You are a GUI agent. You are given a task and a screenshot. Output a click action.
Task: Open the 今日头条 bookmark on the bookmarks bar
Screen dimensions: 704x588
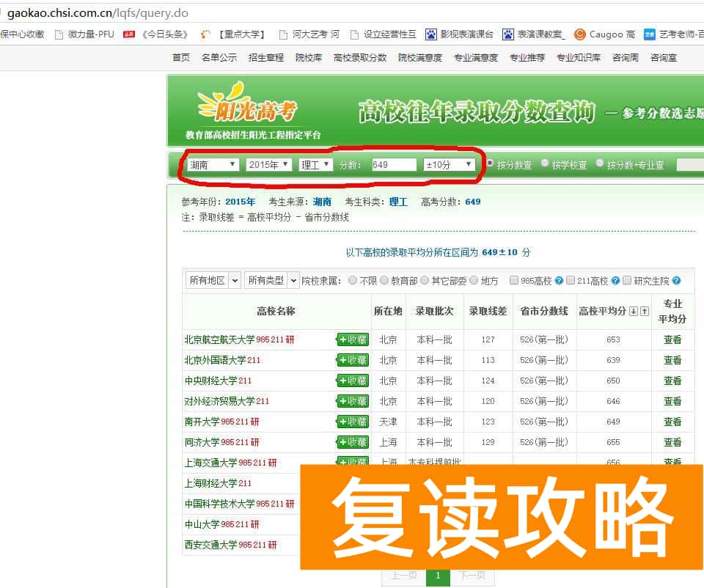(162, 34)
